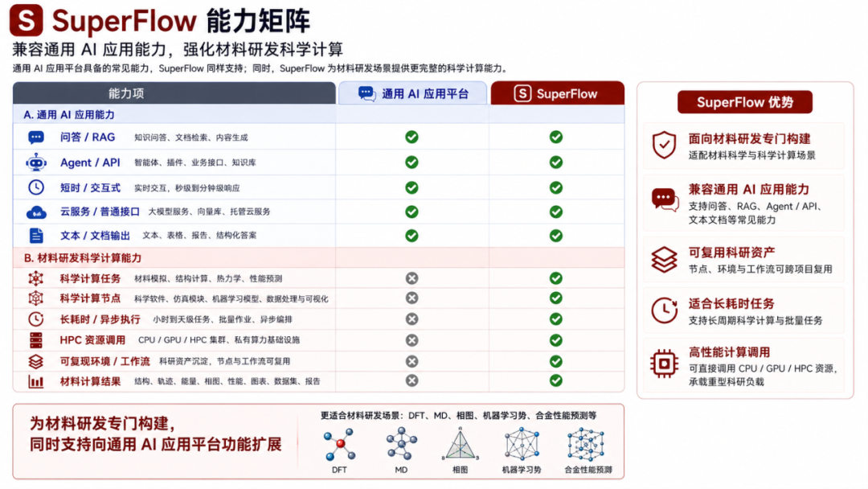868x489 pixels.
Task: Click 长耗时 / 异步执行 check under SuperFlow
Action: click(x=556, y=319)
